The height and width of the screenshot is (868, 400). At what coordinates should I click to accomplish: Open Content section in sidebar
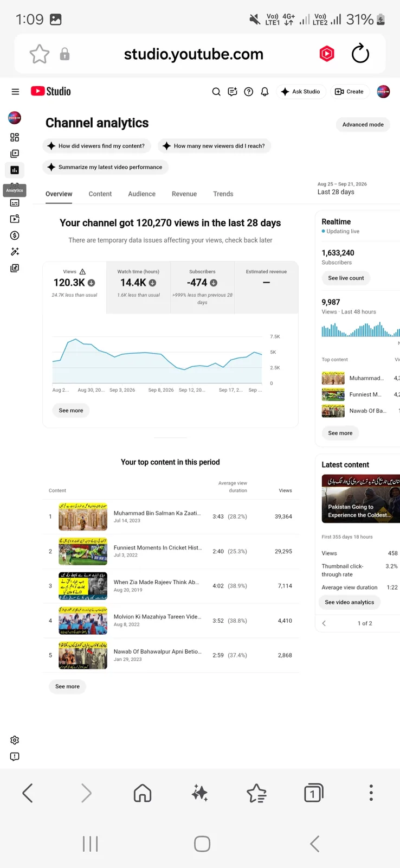(x=15, y=154)
